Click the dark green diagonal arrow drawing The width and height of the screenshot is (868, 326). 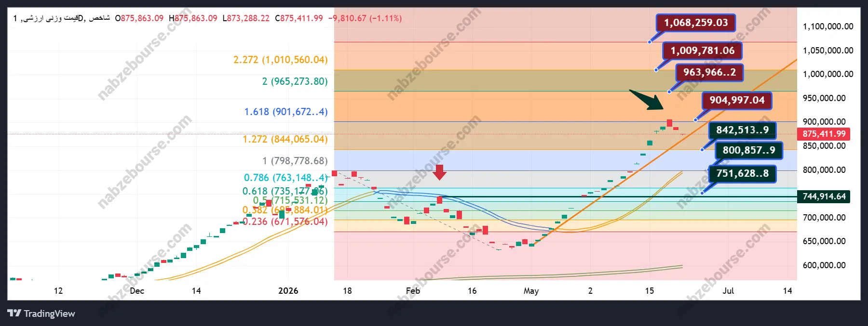click(x=647, y=100)
